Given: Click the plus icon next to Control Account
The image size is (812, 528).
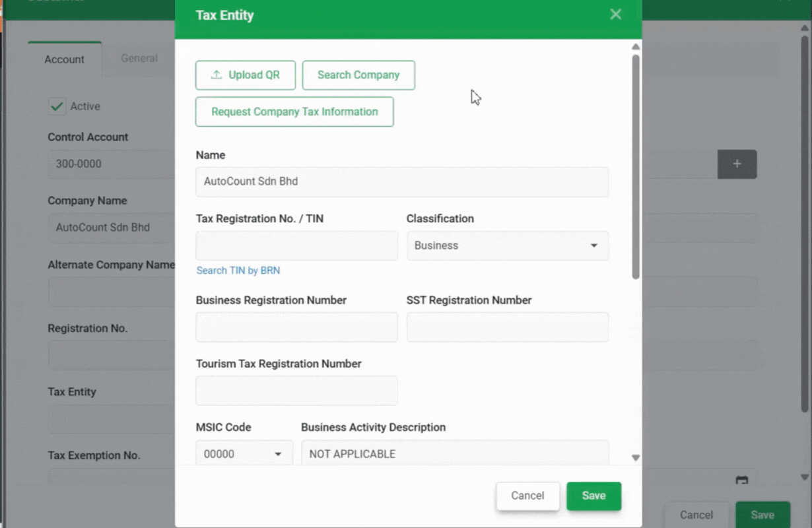Looking at the screenshot, I should click(x=737, y=164).
